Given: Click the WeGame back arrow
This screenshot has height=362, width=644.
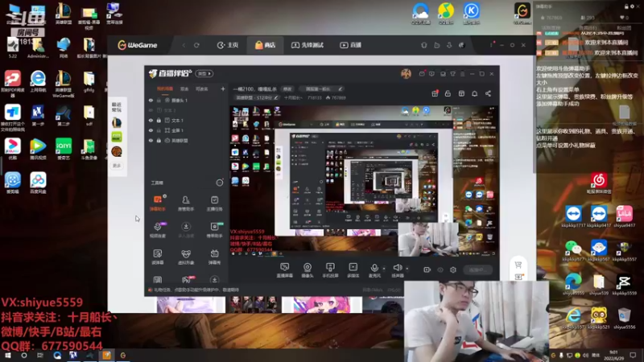Looking at the screenshot, I should coord(184,45).
